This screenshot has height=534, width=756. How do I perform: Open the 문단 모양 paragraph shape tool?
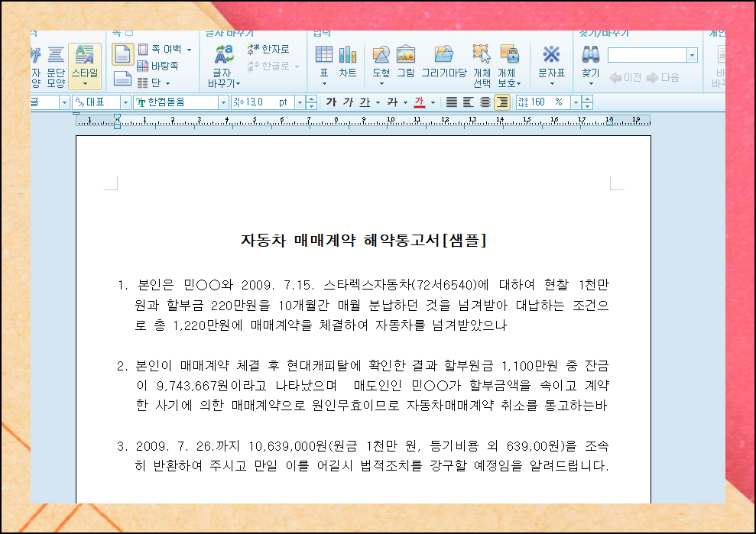[x=56, y=66]
